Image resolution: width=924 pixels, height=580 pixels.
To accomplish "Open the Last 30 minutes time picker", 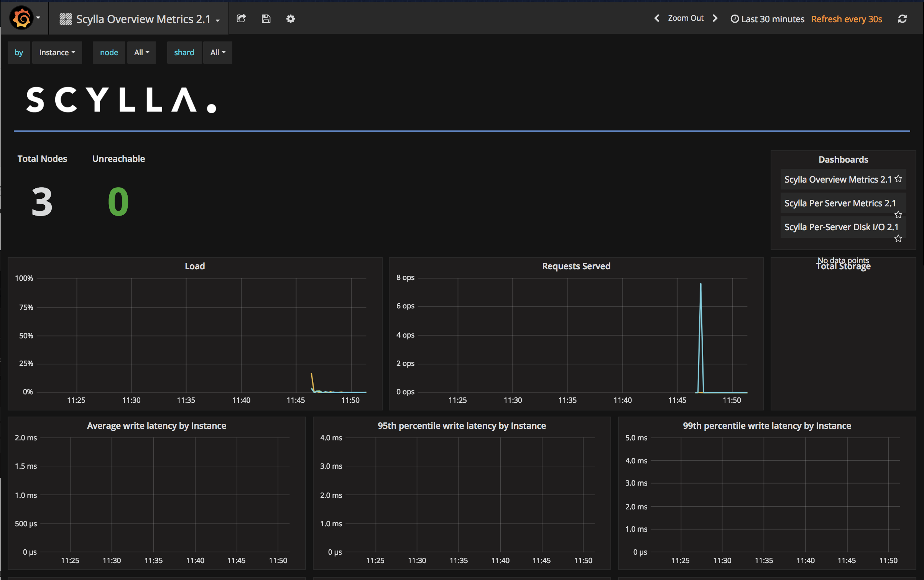I will (x=768, y=19).
